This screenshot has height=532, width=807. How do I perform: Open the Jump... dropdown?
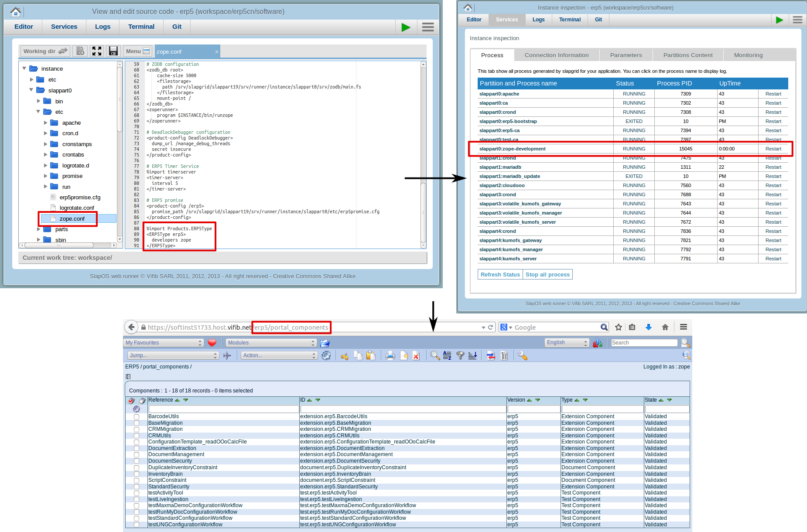coord(173,356)
